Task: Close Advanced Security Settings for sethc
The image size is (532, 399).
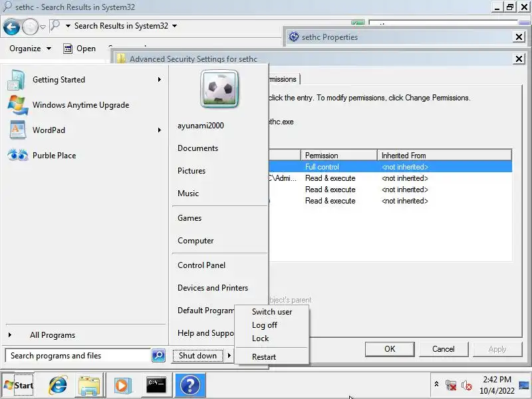Action: tap(519, 59)
